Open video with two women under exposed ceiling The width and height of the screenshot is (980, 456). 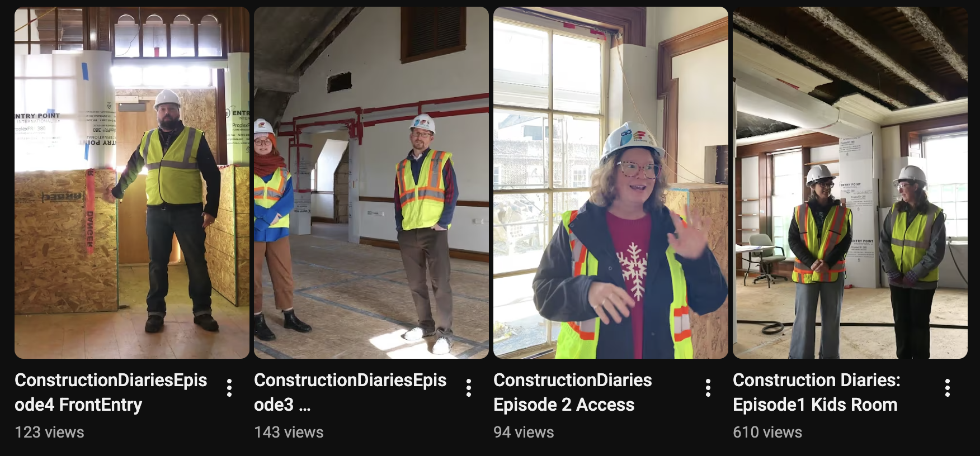pyautogui.click(x=850, y=183)
